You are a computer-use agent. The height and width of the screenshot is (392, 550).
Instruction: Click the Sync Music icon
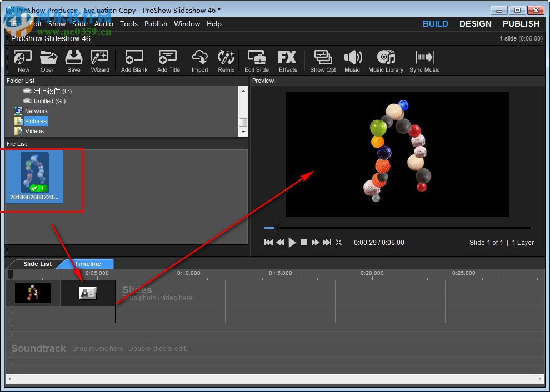point(424,60)
